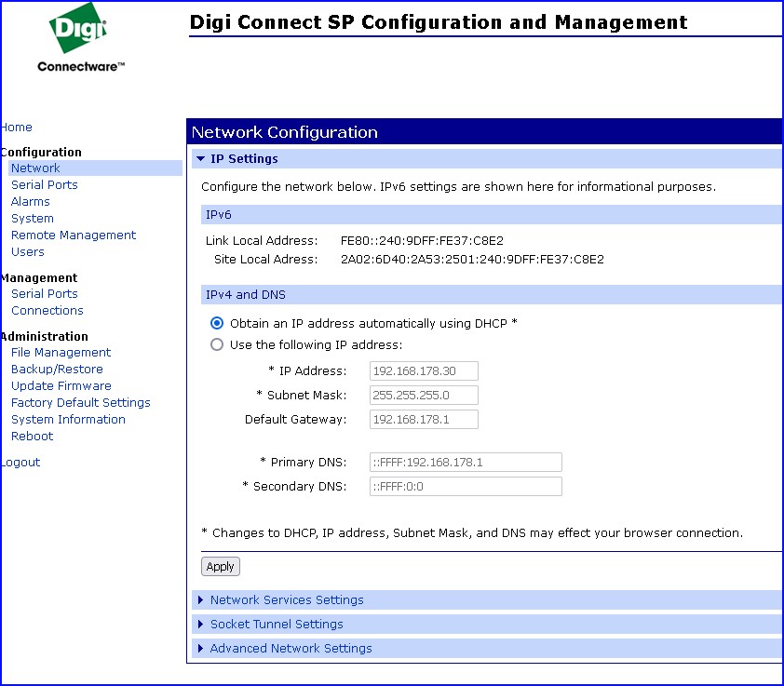Select Use the following IP address option
This screenshot has width=784, height=686.
pos(217,344)
